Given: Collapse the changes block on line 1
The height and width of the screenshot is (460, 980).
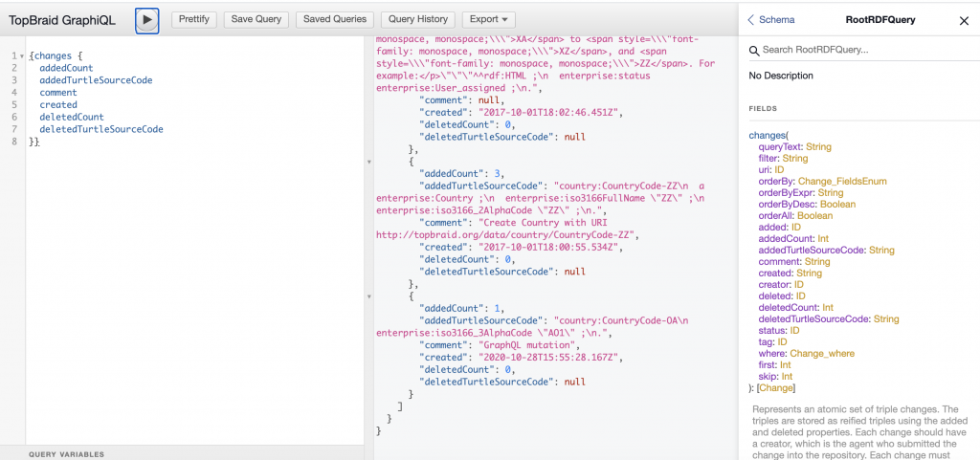Looking at the screenshot, I should 23,56.
